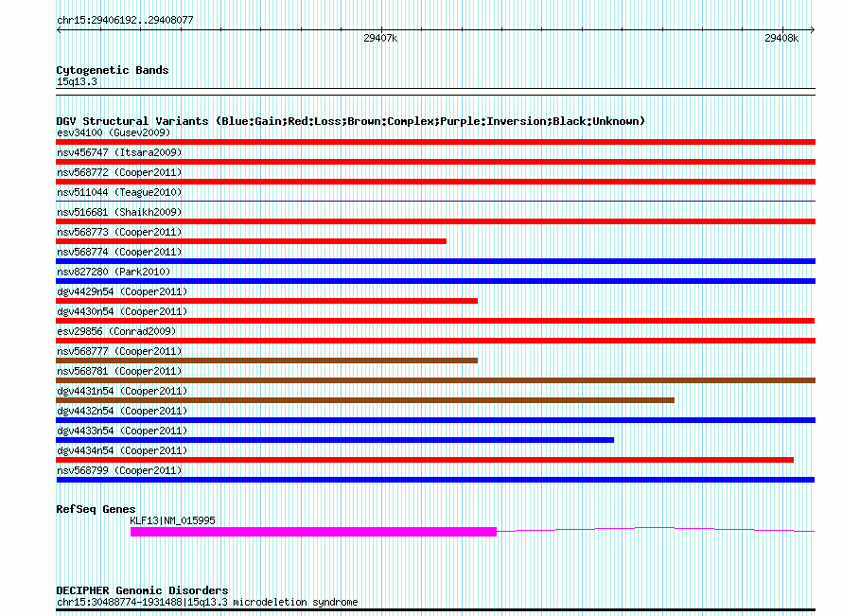Click the 29408k ruler position label
The height and width of the screenshot is (616, 842).
(781, 38)
